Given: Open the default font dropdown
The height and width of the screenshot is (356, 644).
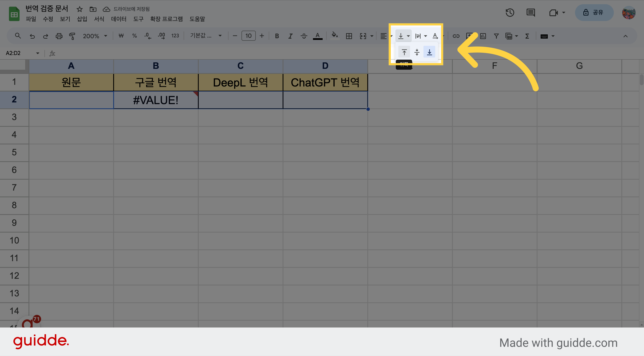Looking at the screenshot, I should tap(206, 36).
